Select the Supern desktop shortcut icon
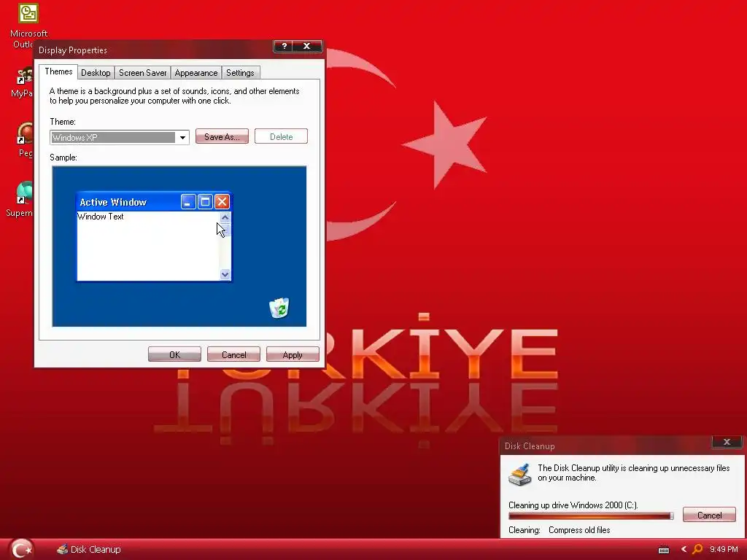747x560 pixels. pos(25,192)
